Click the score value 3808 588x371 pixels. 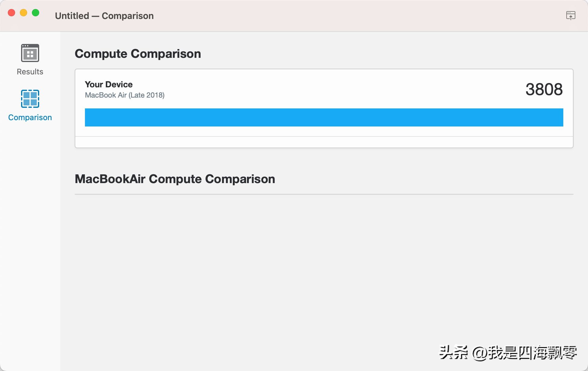[544, 89]
